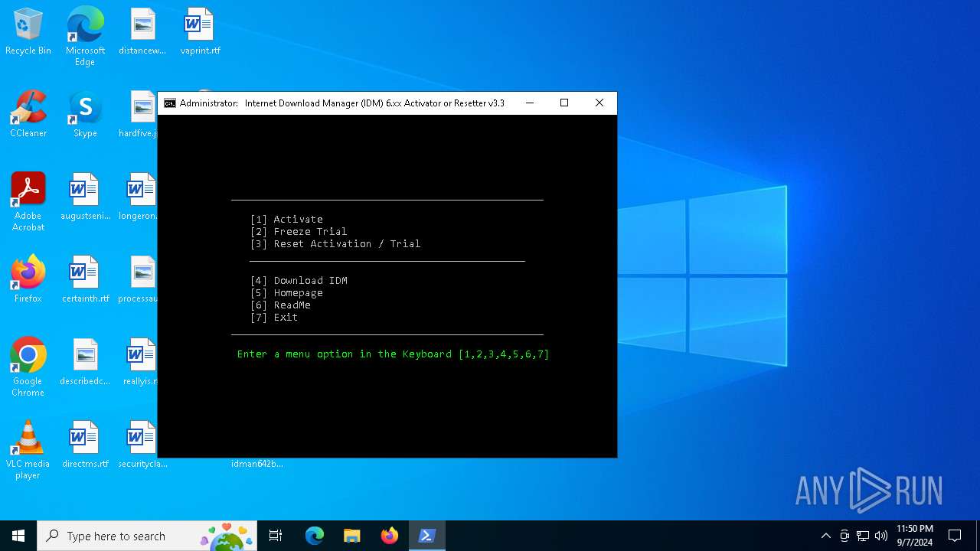Open the volume control tray icon
Screen dimensions: 980x551
[x=881, y=536]
